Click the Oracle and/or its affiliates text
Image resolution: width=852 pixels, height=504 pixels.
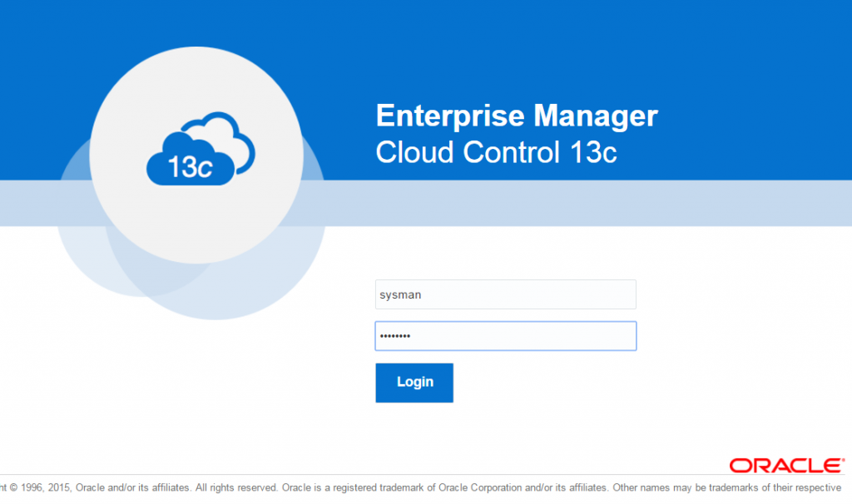pos(133,487)
